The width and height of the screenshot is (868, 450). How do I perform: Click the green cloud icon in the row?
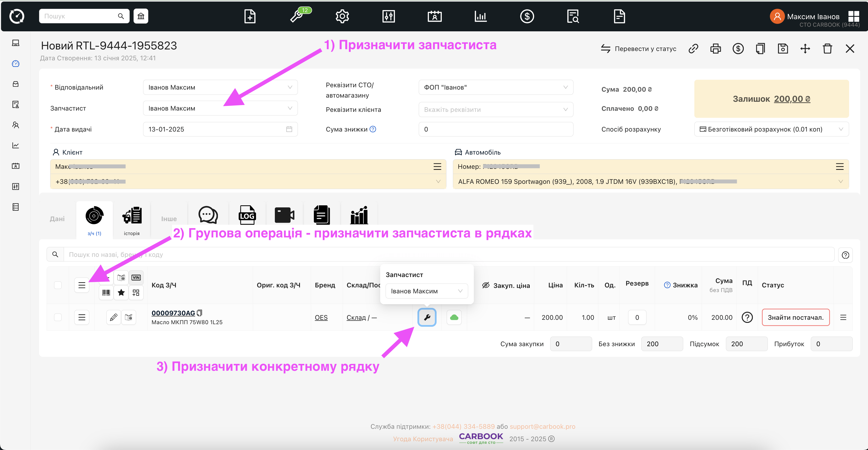[x=454, y=317]
